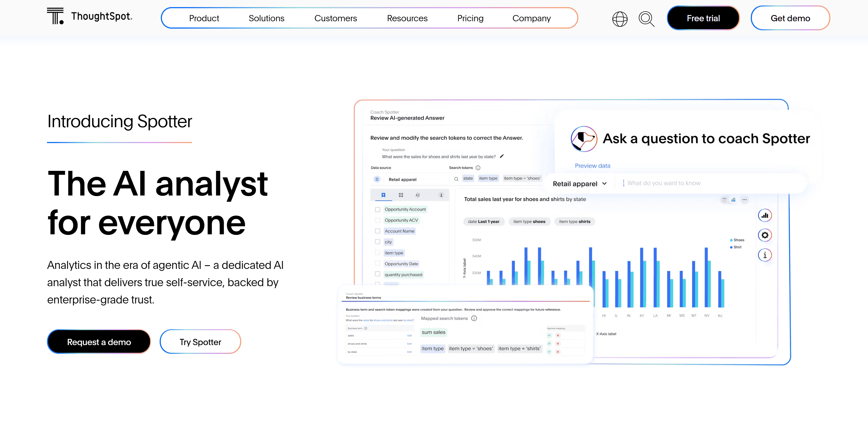
Task: Click the Shoes legend color dot
Action: (731, 240)
